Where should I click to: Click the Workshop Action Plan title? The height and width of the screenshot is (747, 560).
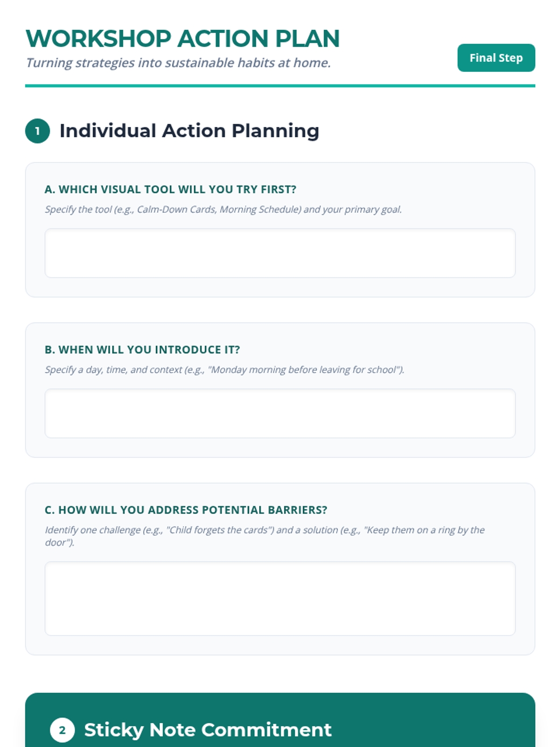pos(182,39)
